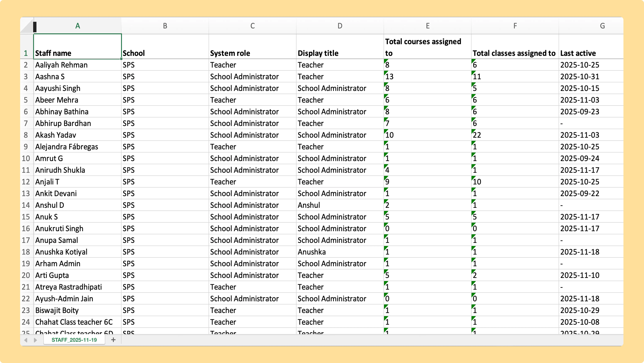This screenshot has height=363, width=644.
Task: Select the 'Aashna S' name cell
Action: click(78, 76)
